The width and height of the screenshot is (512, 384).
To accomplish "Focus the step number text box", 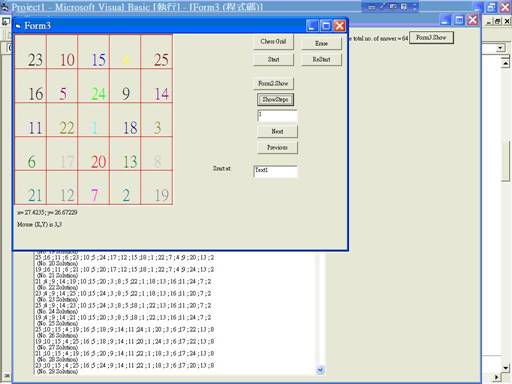I will [x=277, y=116].
